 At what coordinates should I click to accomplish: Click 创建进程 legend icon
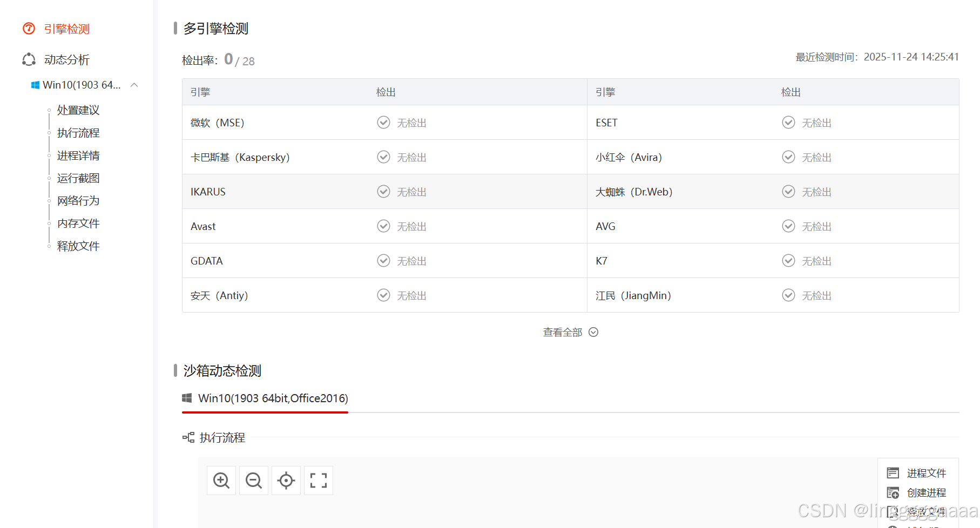pos(893,493)
